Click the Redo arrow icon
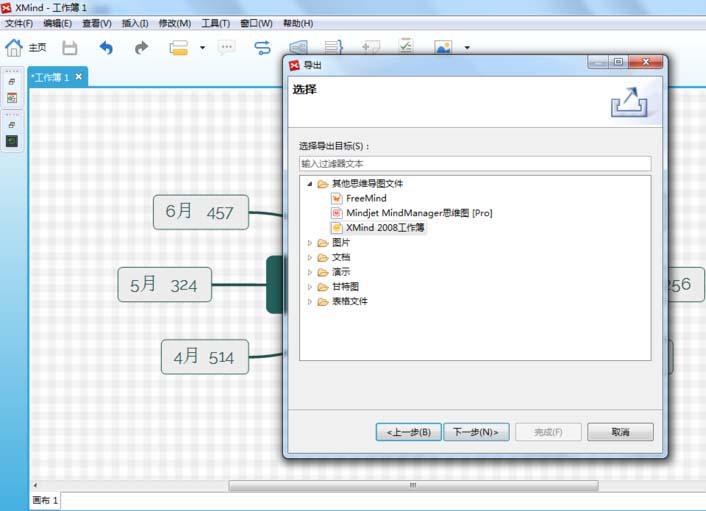 [141, 47]
